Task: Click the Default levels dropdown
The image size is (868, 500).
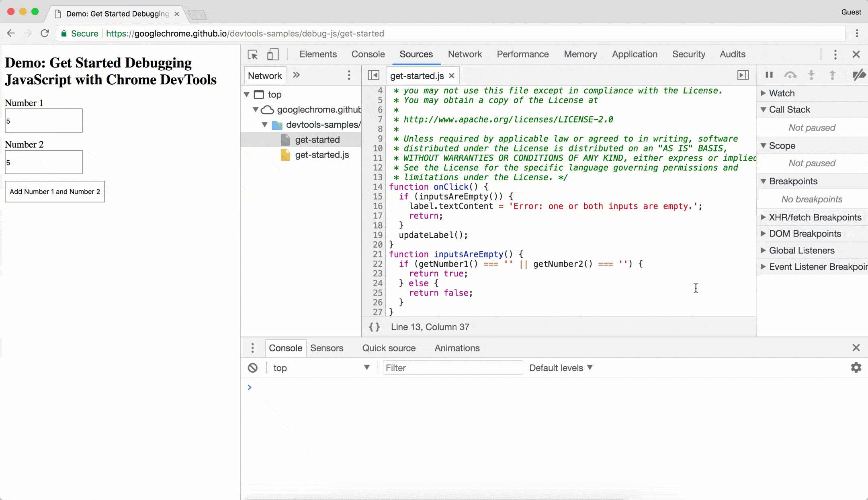Action: (x=561, y=368)
